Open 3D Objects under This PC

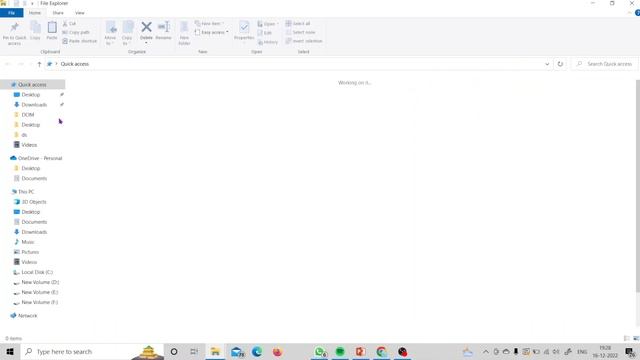34,202
